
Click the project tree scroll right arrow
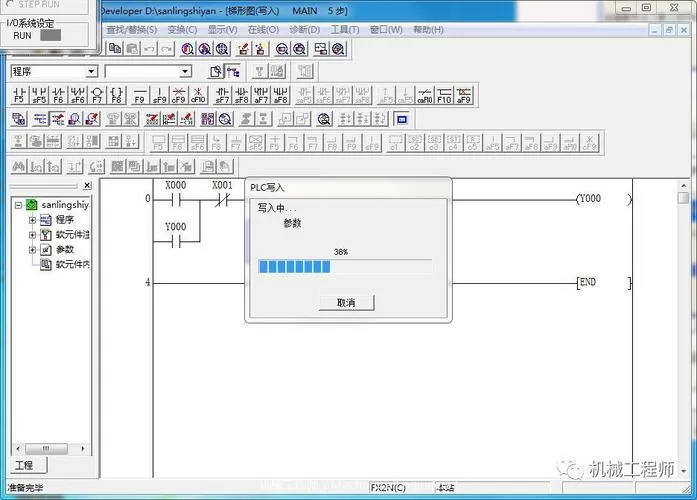point(83,448)
